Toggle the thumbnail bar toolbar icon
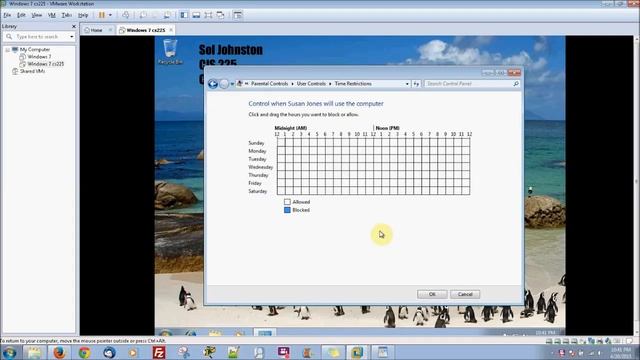The image size is (640, 360). [x=196, y=15]
